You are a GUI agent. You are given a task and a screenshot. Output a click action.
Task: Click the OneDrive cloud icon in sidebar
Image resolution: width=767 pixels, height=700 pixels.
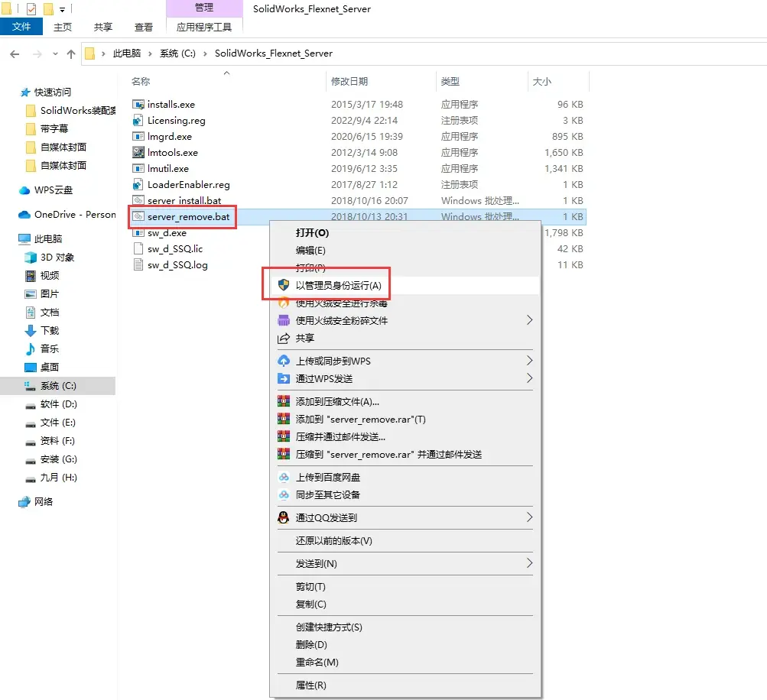[24, 215]
